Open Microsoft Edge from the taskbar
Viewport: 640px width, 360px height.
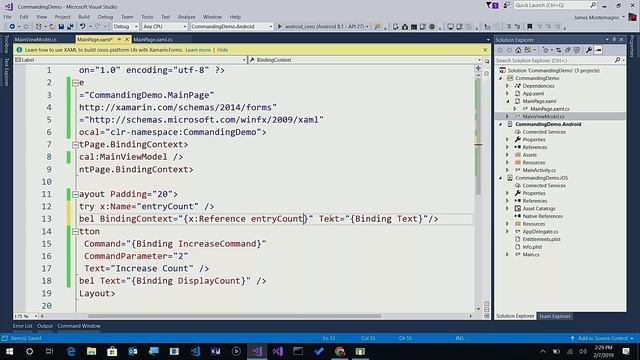pos(71,351)
